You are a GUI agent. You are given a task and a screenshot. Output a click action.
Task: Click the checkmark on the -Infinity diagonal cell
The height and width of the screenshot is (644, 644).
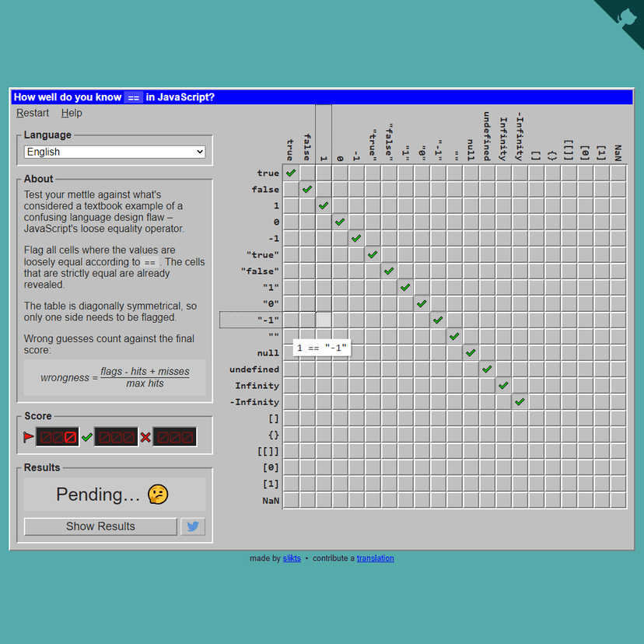tap(520, 401)
